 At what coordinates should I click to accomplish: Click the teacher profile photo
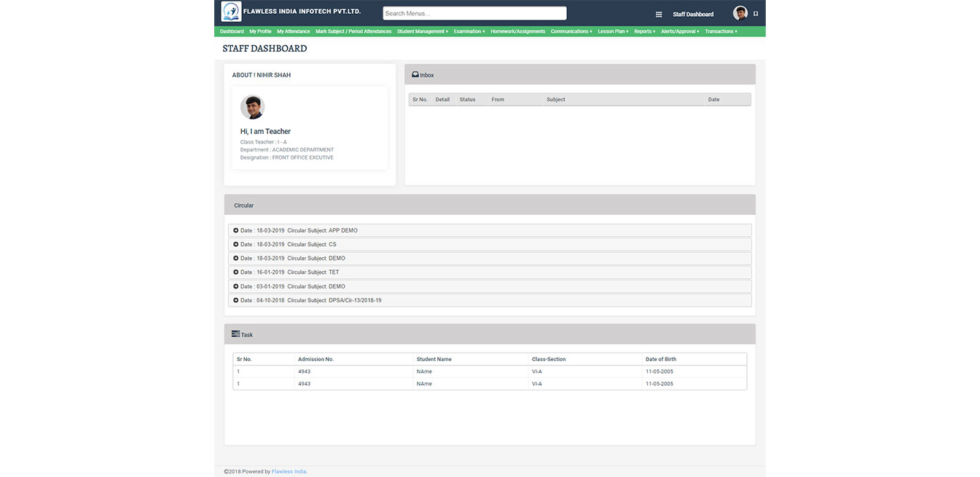252,108
